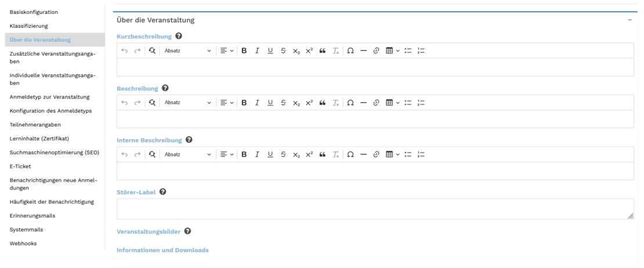Go to Basiskonfiguration in sidebar

(34, 12)
